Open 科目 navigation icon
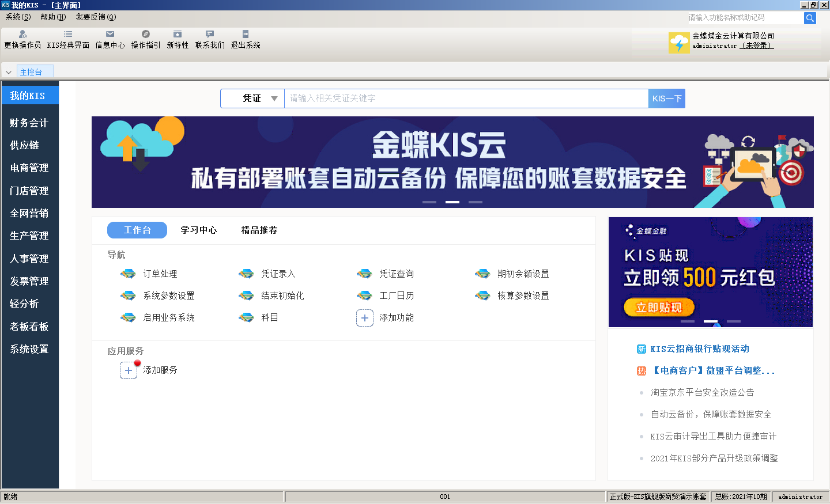Viewport: 830px width, 504px height. pos(246,317)
